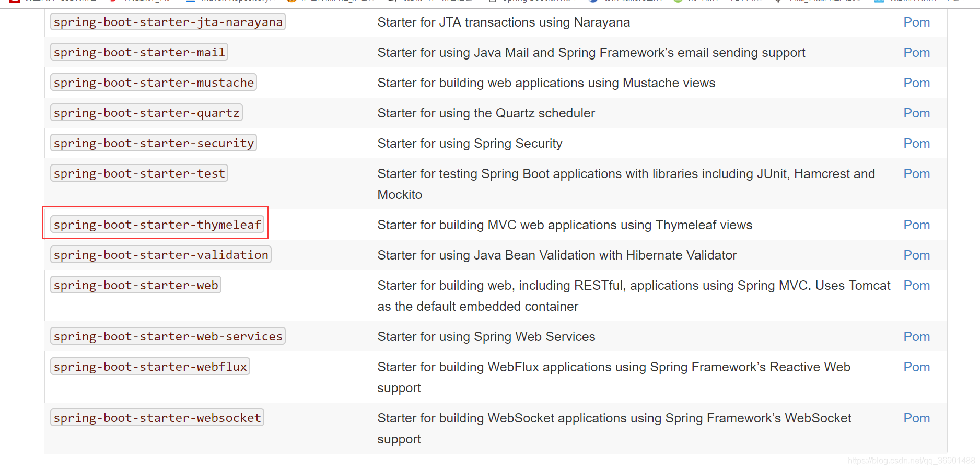Click the spring-boot-starter-mail name

(x=139, y=52)
